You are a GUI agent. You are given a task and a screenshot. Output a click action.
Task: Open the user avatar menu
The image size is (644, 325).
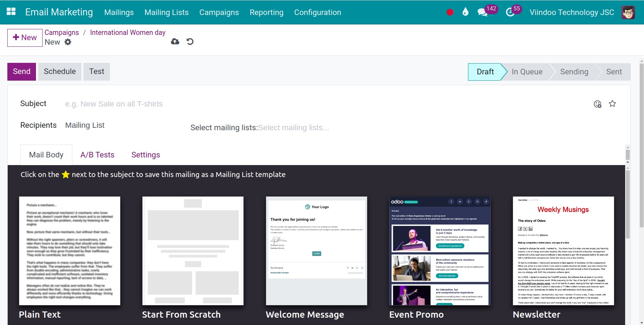tap(628, 12)
